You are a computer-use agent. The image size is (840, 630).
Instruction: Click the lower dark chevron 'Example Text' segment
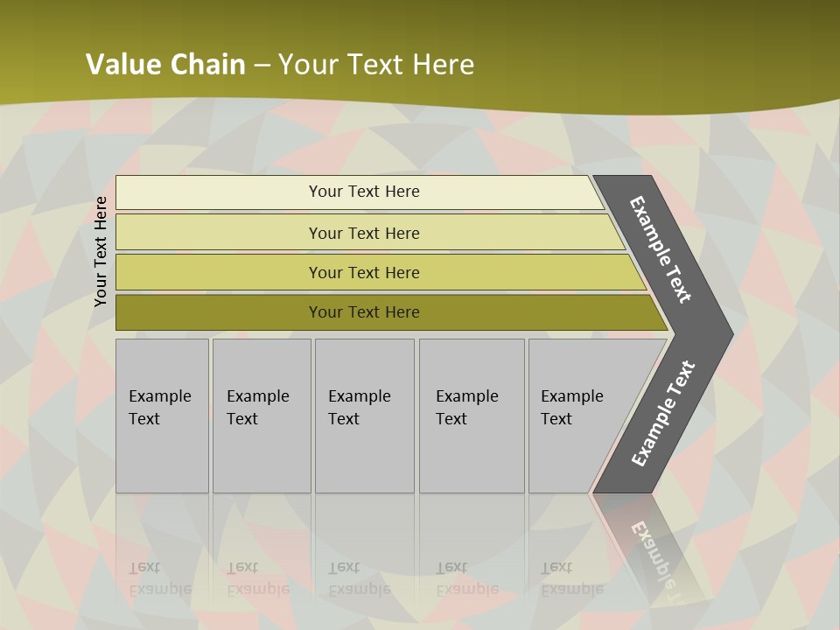point(663,413)
